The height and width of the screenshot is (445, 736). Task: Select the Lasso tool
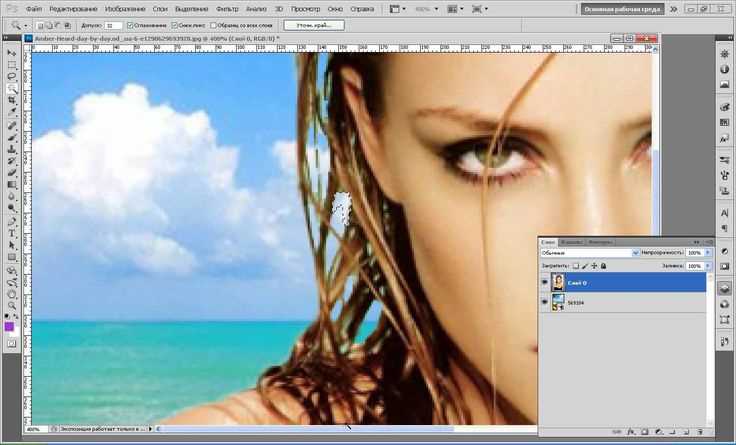[x=12, y=76]
